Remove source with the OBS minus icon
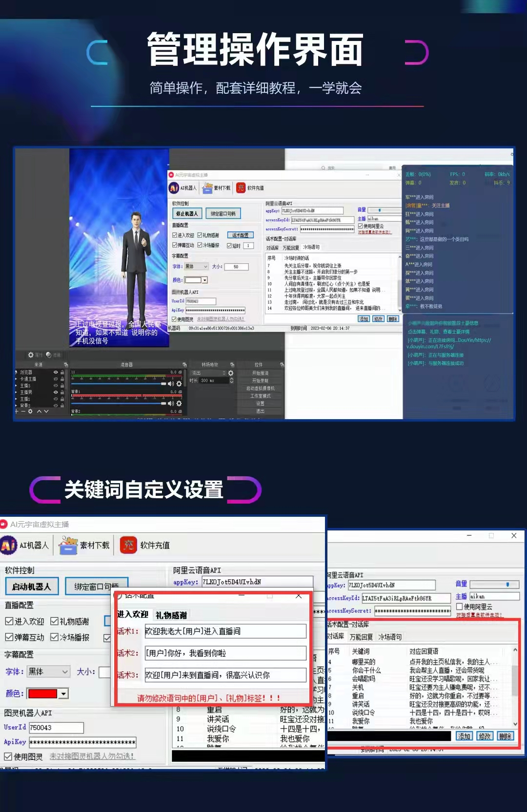Screen dimensions: 527x812 23,411
